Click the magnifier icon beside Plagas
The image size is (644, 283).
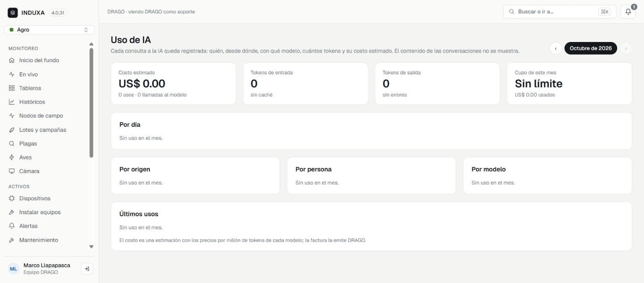tap(12, 144)
